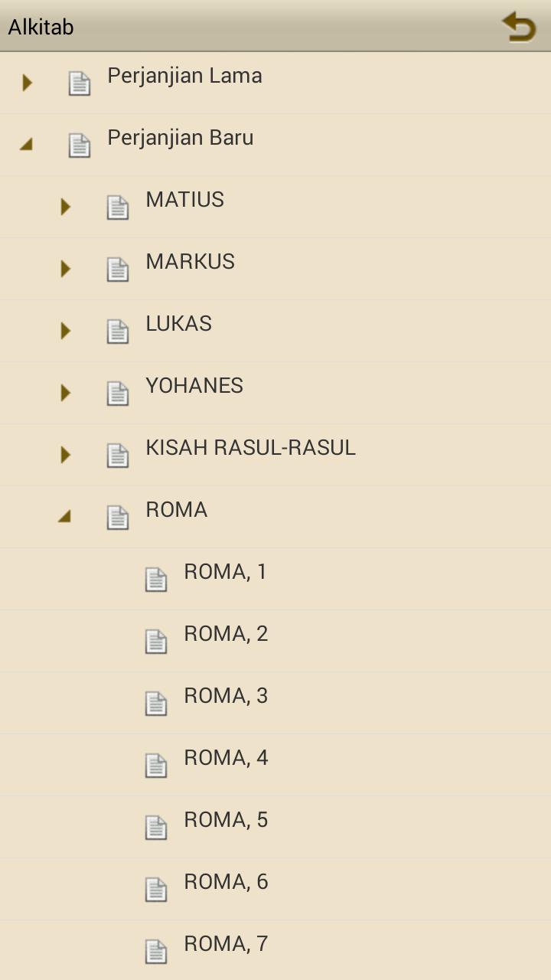Image resolution: width=551 pixels, height=980 pixels.
Task: Expand the MARKUS book arrow
Action: pos(66,269)
